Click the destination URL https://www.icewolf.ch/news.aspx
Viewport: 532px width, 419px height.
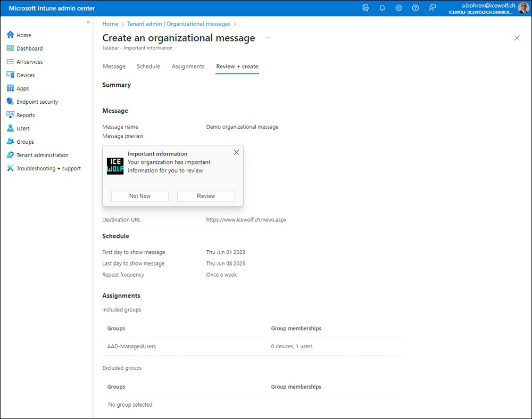(246, 220)
